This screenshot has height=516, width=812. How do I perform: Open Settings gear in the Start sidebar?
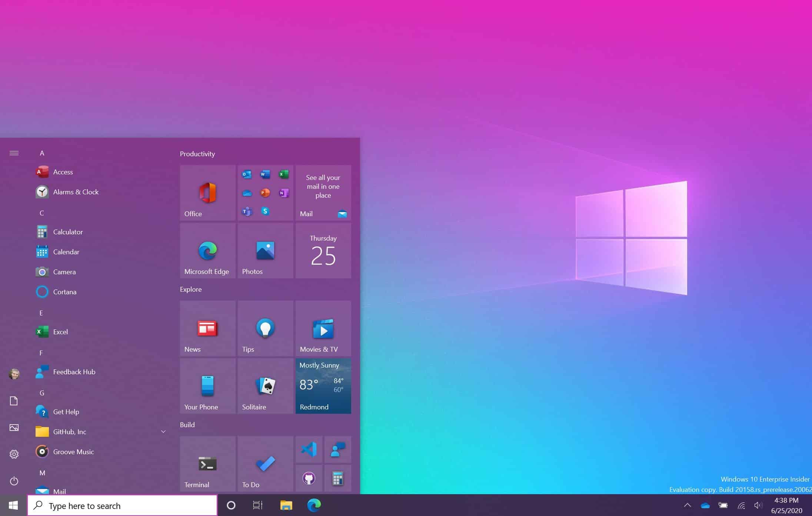[x=14, y=454]
